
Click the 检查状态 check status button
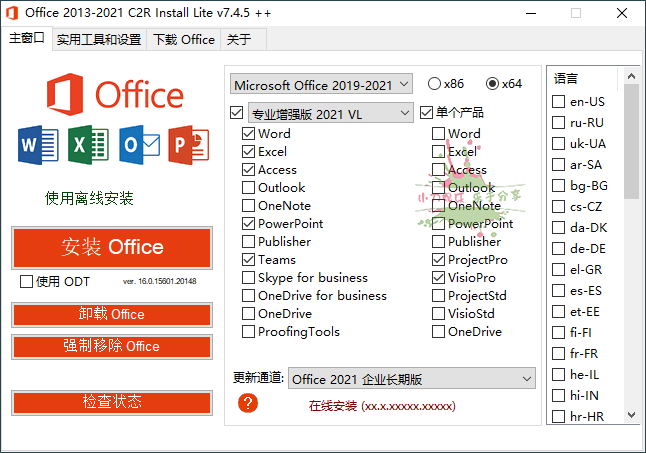112,402
